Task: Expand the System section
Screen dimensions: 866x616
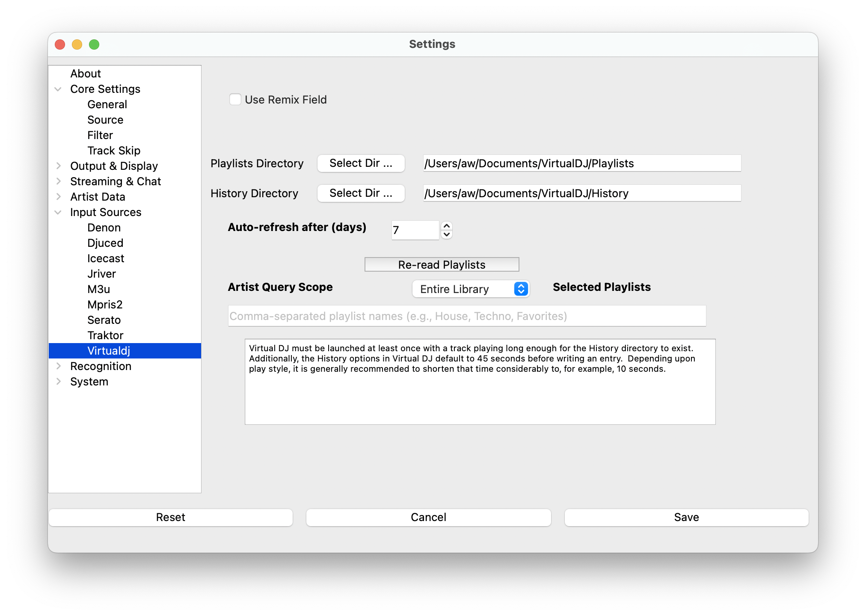Action: coord(58,382)
